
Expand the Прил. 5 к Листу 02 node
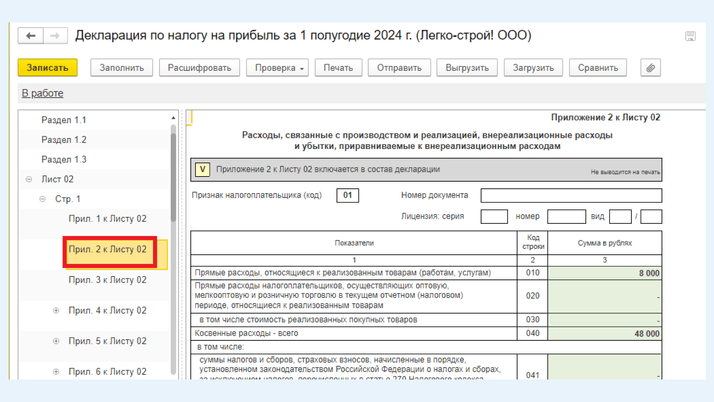[x=56, y=341]
